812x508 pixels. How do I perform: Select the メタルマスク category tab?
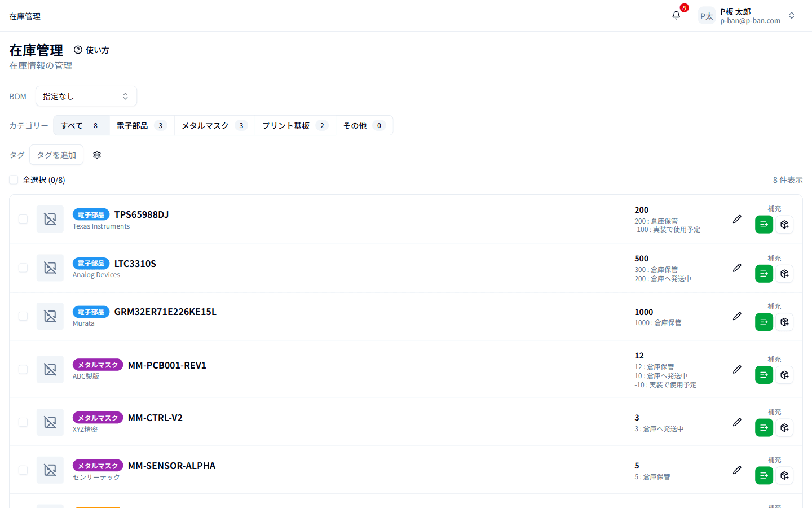coord(214,125)
